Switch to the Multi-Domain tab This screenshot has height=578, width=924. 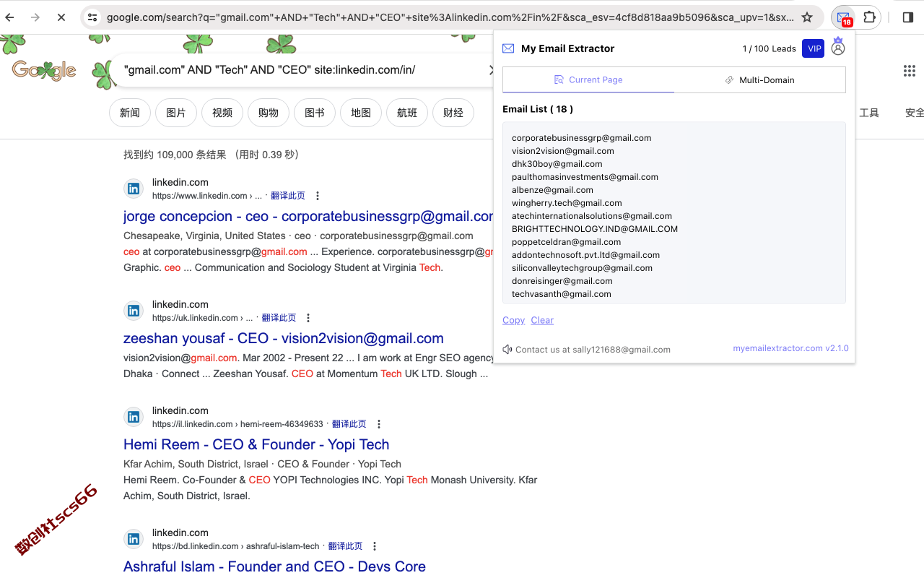[759, 79]
